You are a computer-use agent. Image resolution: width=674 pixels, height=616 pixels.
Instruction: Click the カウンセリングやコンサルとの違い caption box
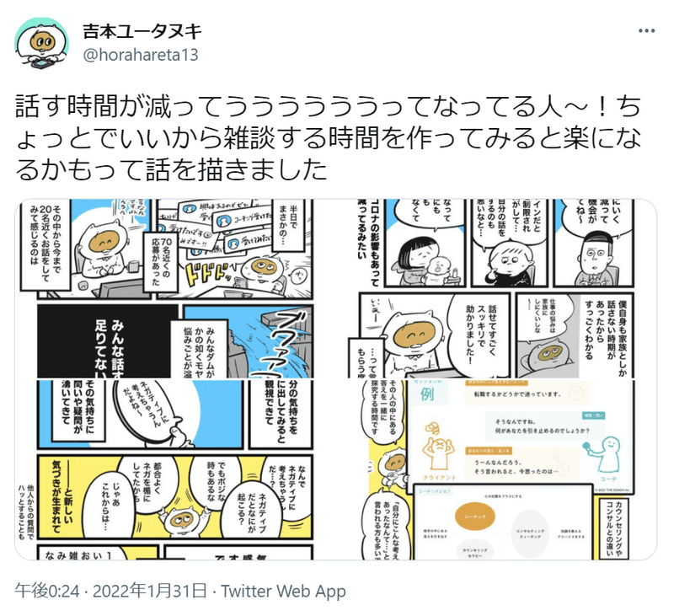point(617,528)
